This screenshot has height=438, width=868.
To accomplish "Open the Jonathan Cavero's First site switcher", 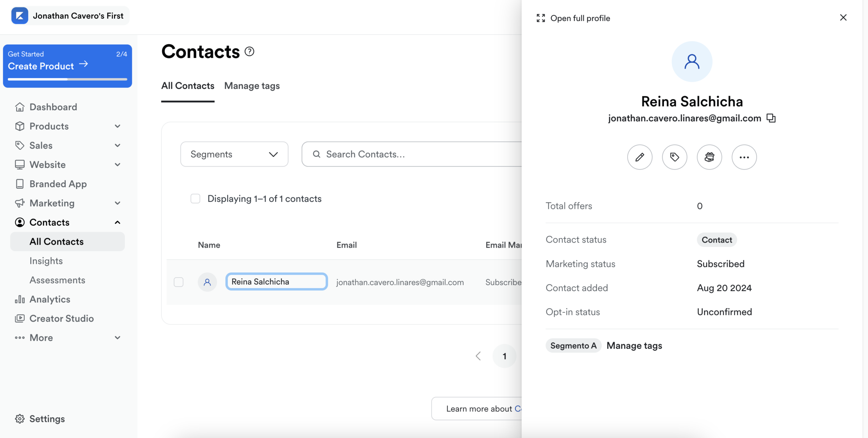I will point(70,16).
